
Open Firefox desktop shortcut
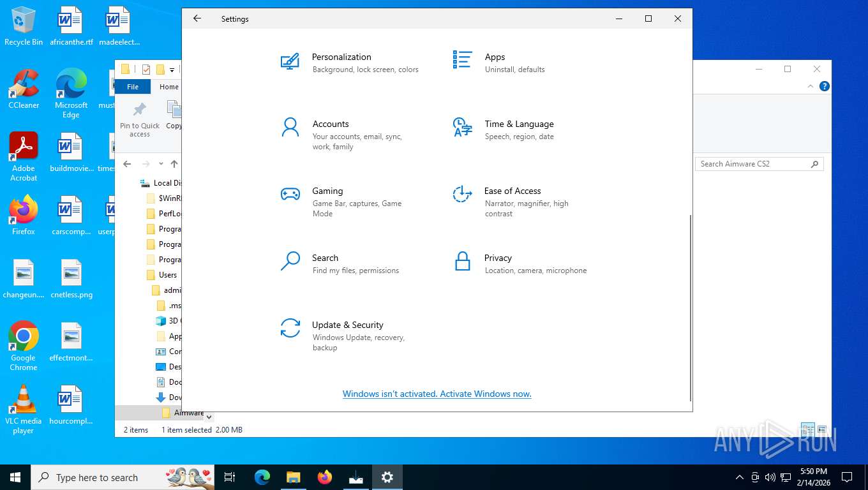click(24, 216)
